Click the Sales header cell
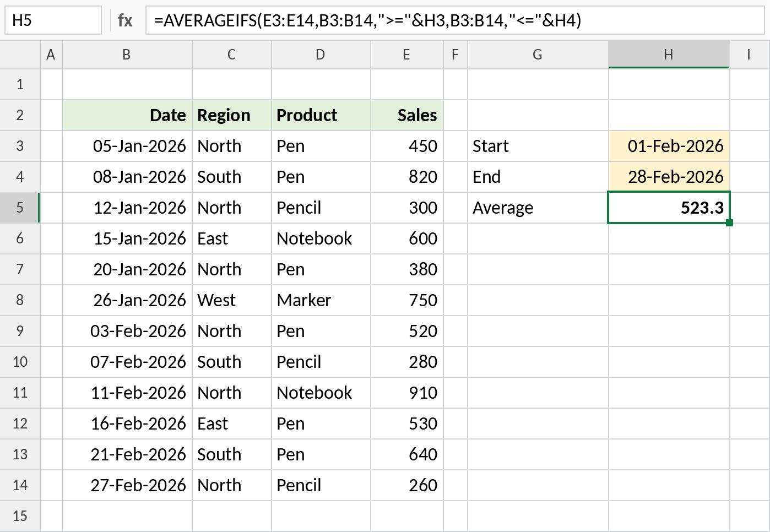The image size is (770, 532). [407, 115]
